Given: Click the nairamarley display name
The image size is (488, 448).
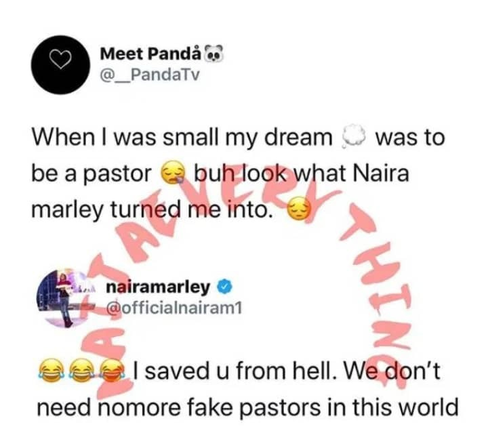Looking at the screenshot, I should point(158,287).
